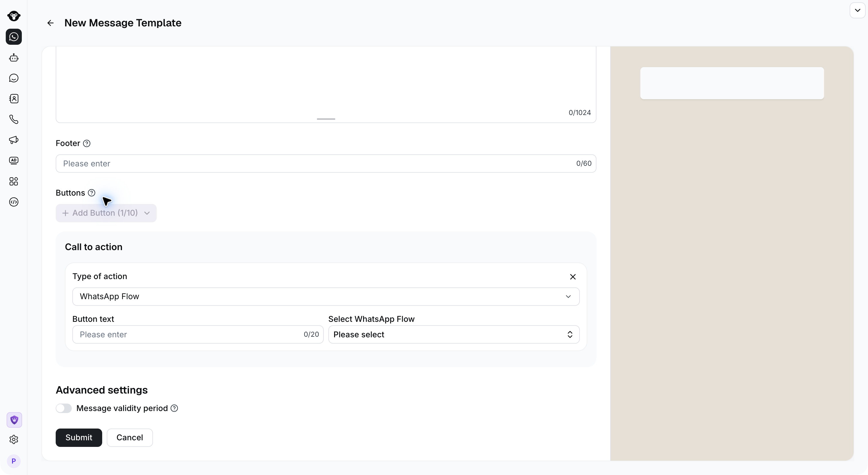868x475 pixels.
Task: Open the chat conversations bubble icon
Action: [14, 78]
